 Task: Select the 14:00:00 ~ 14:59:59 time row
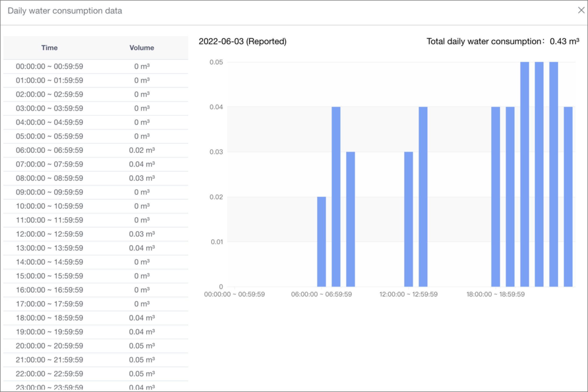(x=96, y=262)
